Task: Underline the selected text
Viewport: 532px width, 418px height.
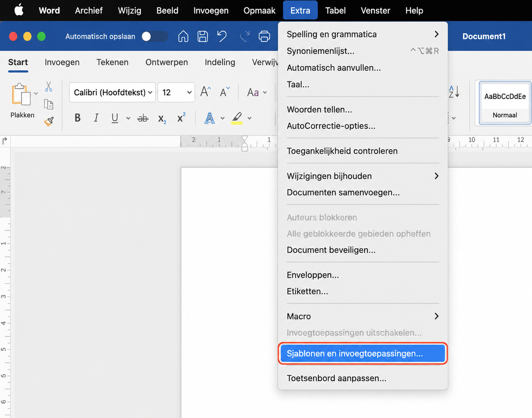Action: 115,118
